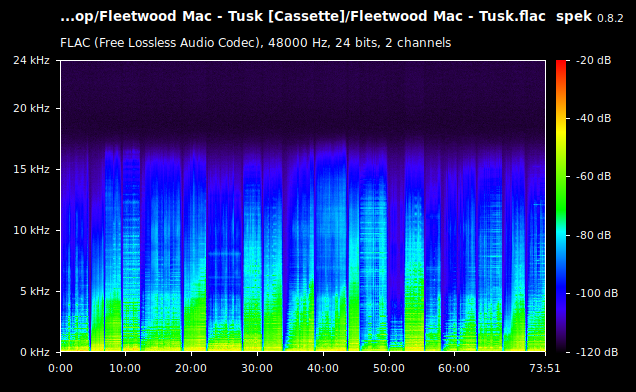Image resolution: width=636 pixels, height=392 pixels.
Task: Click the 15 kHz frequency axis label
Action: coord(31,169)
